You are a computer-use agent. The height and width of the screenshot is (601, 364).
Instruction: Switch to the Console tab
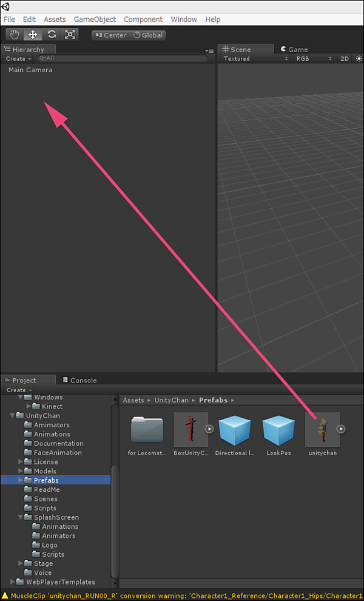(79, 380)
